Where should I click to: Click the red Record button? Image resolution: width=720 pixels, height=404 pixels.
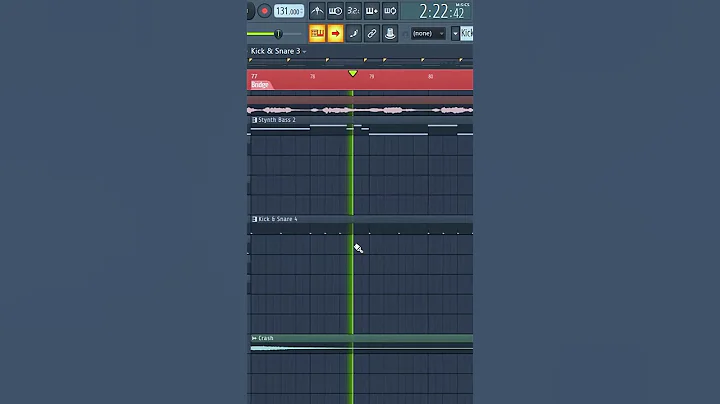click(264, 11)
